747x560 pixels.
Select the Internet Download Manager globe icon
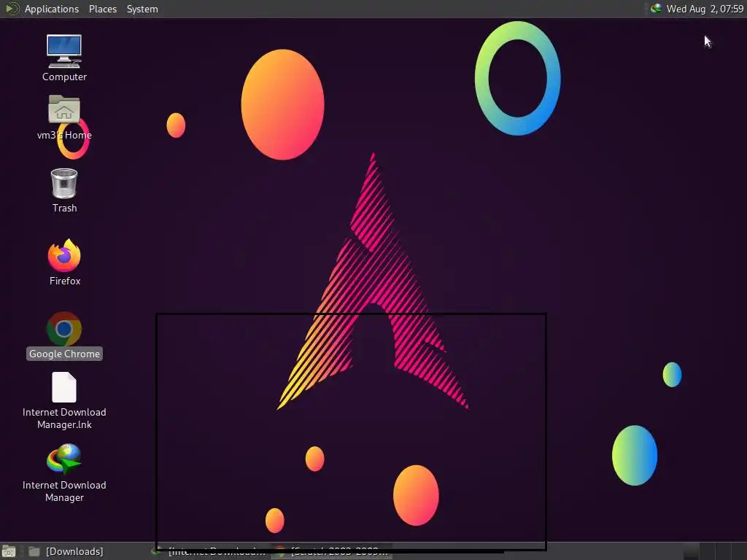click(x=64, y=459)
